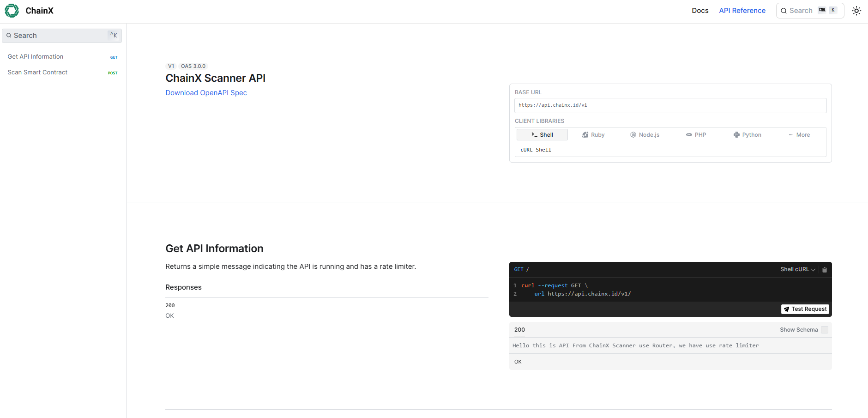Click the sidebar Search field

pos(62,36)
